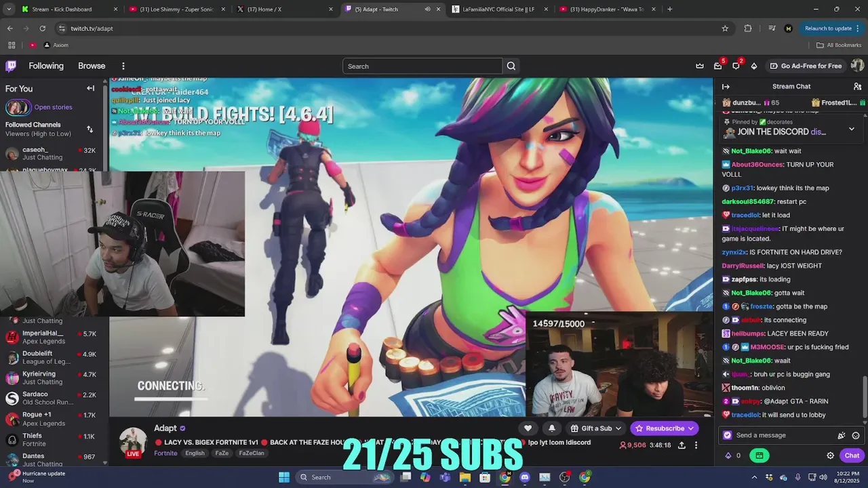Toggle the notification bell for Adapt
Image resolution: width=868 pixels, height=488 pixels.
click(x=551, y=428)
